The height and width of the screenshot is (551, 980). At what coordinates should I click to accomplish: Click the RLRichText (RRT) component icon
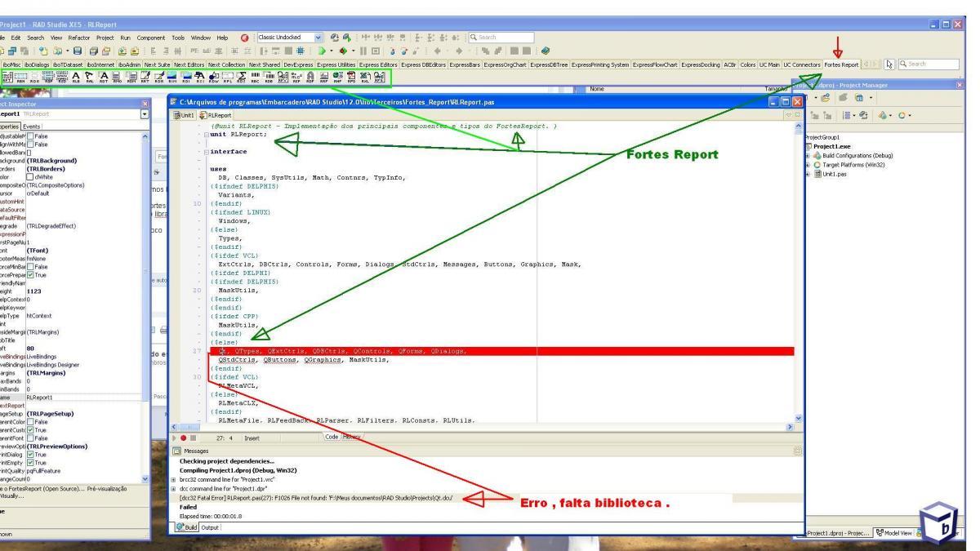145,77
